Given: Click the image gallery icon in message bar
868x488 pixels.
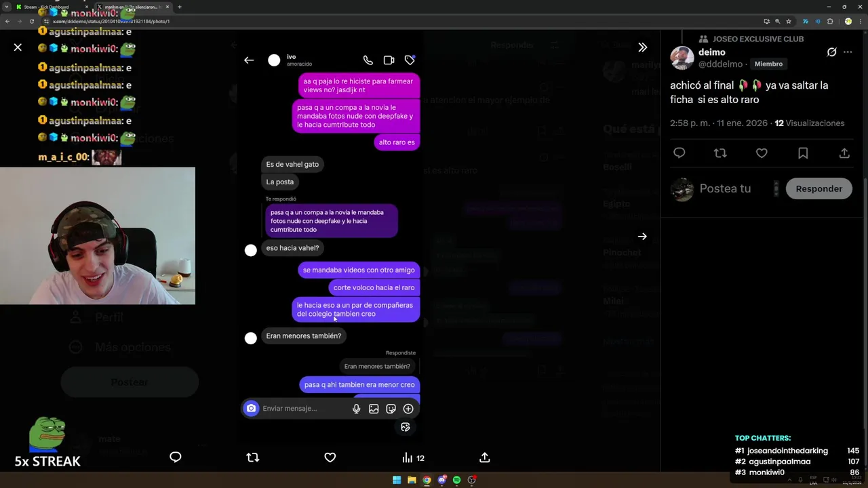Looking at the screenshot, I should point(374,409).
